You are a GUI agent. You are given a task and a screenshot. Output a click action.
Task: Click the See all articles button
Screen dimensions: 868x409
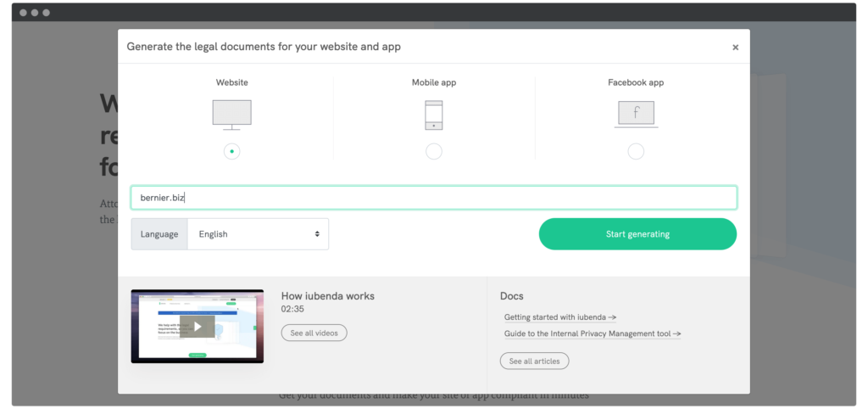534,361
